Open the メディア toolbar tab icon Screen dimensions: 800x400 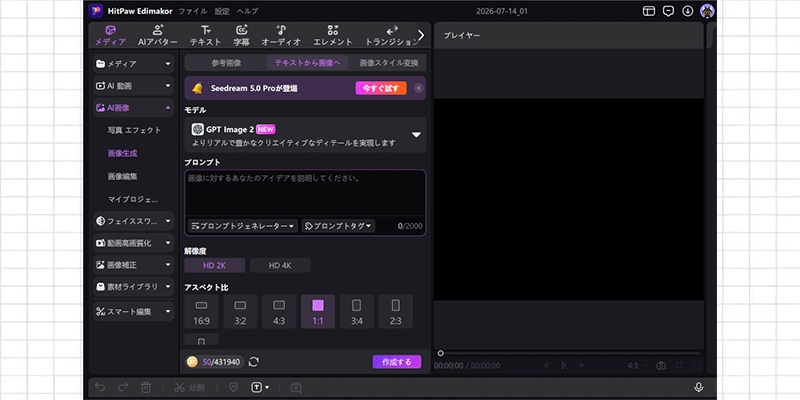111,30
